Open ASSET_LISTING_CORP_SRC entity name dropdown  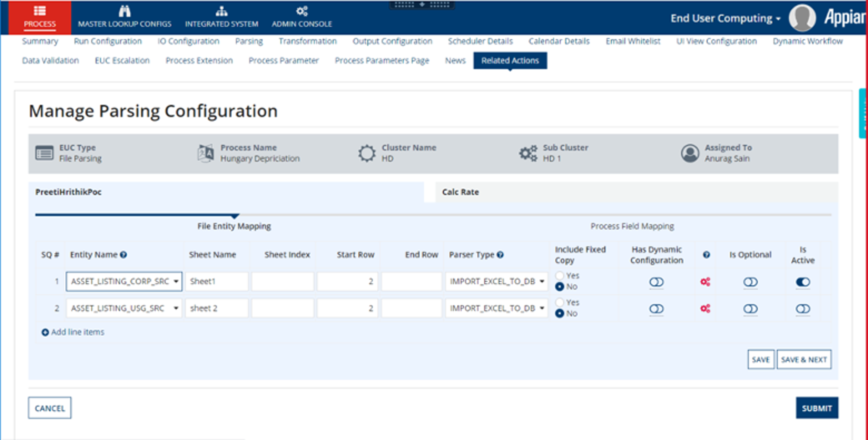(x=124, y=281)
